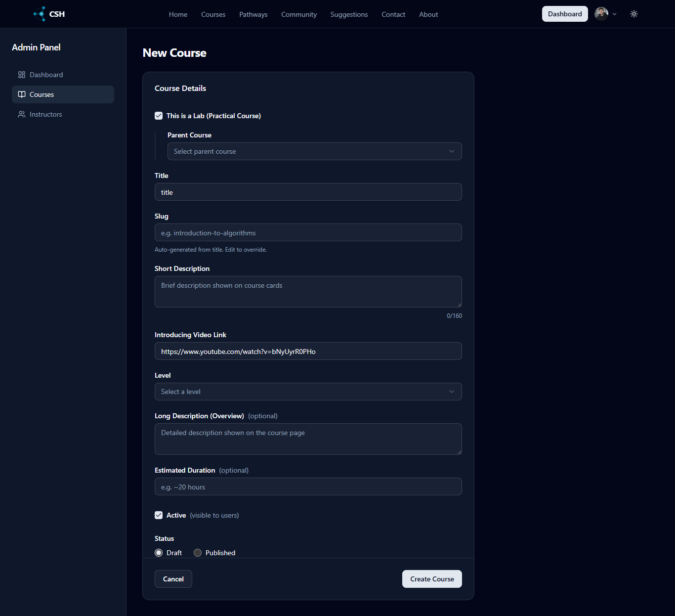Open the Select parent course dropdown
Screen dimensions: 675x616
point(315,151)
